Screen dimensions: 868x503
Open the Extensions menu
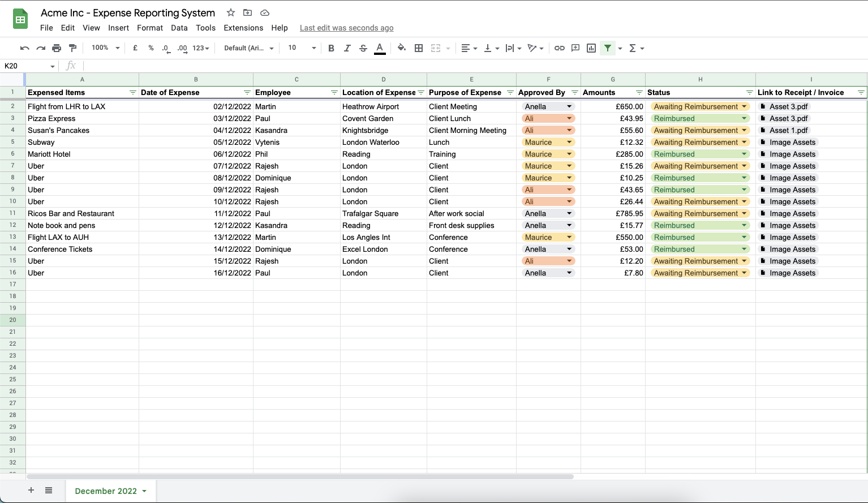click(x=243, y=28)
